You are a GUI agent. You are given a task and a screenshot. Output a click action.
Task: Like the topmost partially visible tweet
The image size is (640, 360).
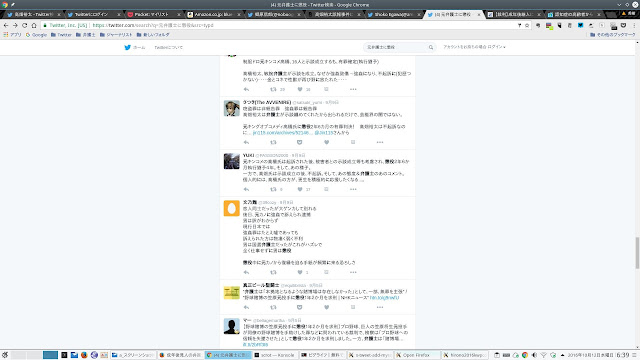point(300,89)
